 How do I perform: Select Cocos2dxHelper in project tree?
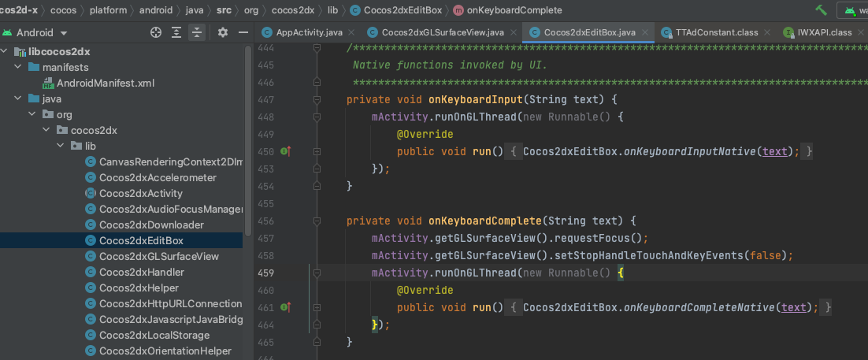pos(139,288)
